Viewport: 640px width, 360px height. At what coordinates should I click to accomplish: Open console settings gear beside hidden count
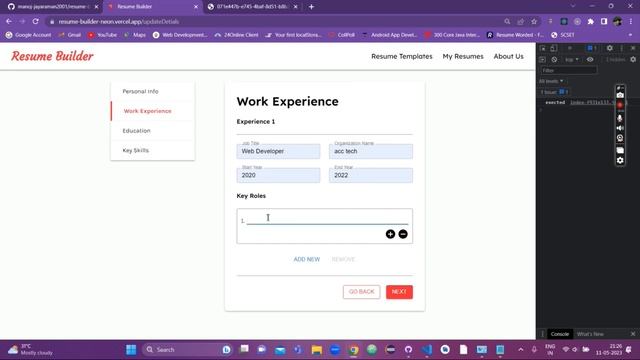click(633, 60)
